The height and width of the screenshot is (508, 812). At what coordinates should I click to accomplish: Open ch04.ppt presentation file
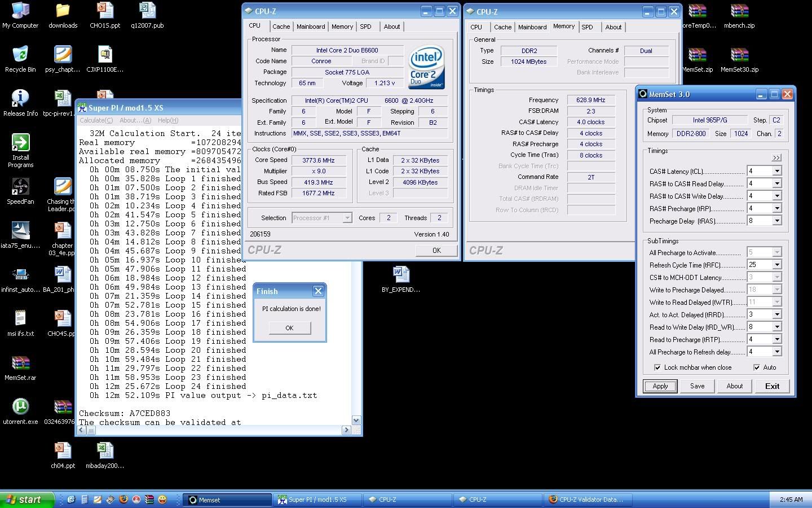[63, 456]
